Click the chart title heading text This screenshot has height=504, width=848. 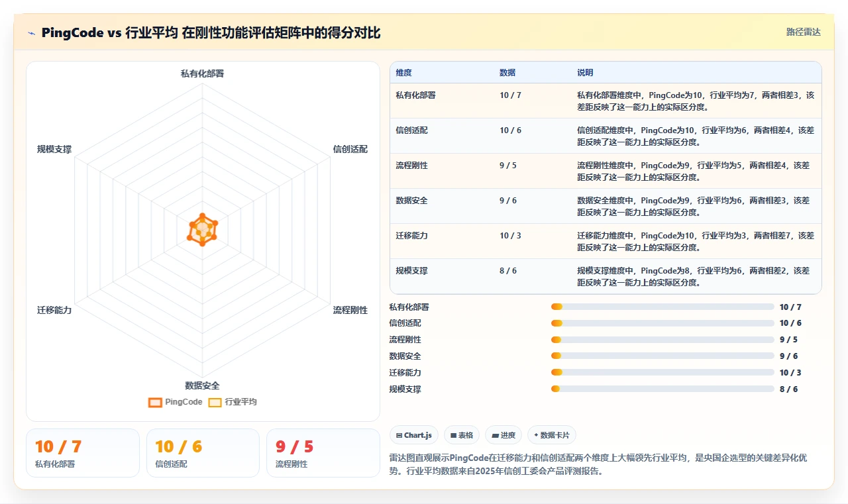211,32
